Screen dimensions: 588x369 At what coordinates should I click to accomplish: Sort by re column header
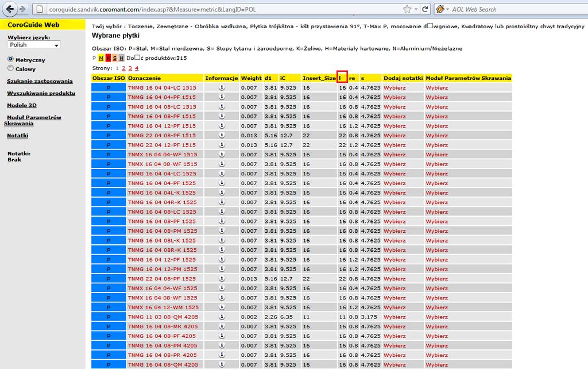(x=352, y=78)
